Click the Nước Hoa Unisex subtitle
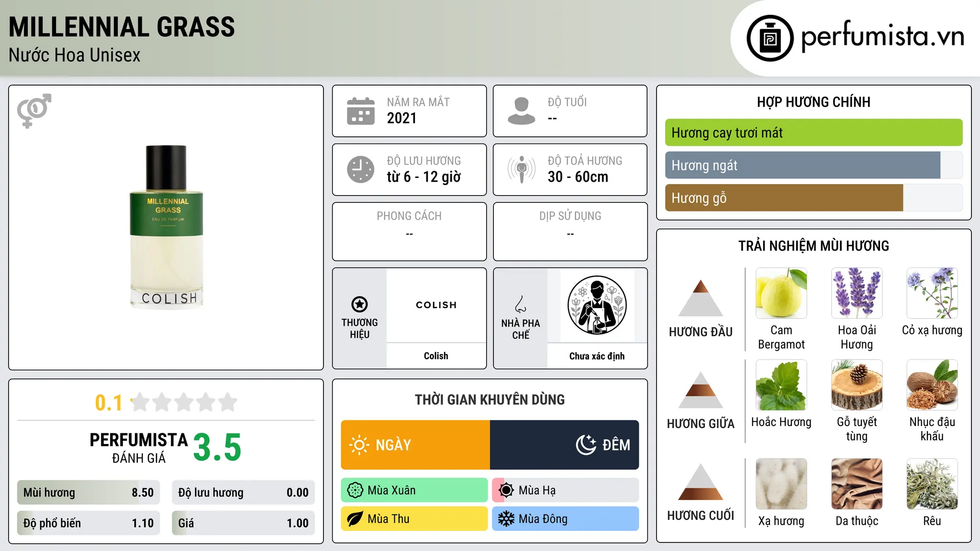Screen dimensions: 980x551 coord(75,55)
